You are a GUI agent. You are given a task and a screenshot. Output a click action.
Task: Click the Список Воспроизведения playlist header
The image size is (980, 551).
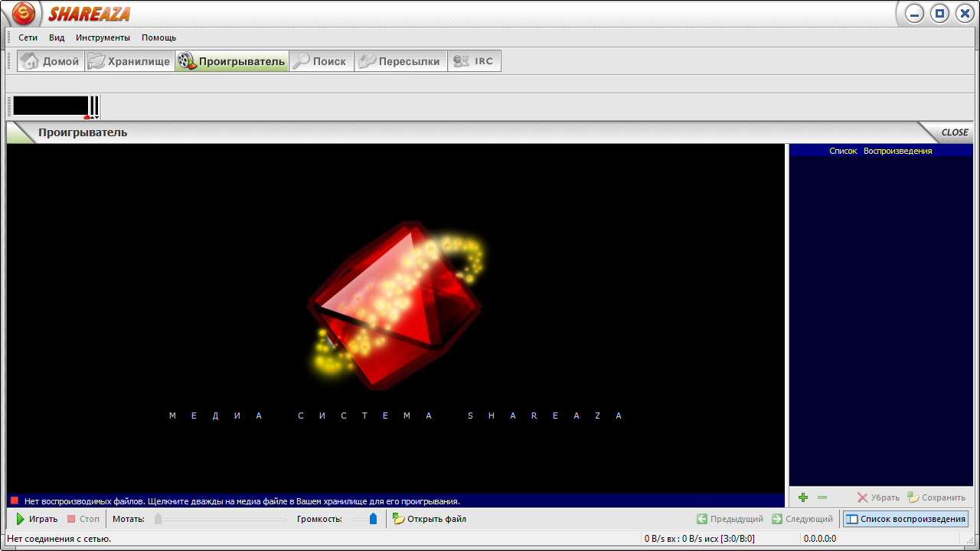click(880, 151)
